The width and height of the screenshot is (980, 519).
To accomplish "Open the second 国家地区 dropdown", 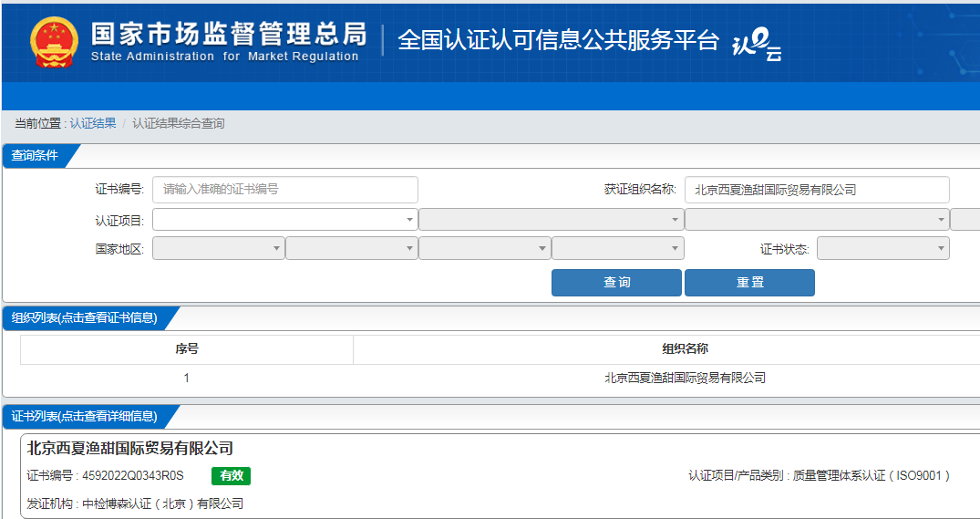I will pos(352,248).
